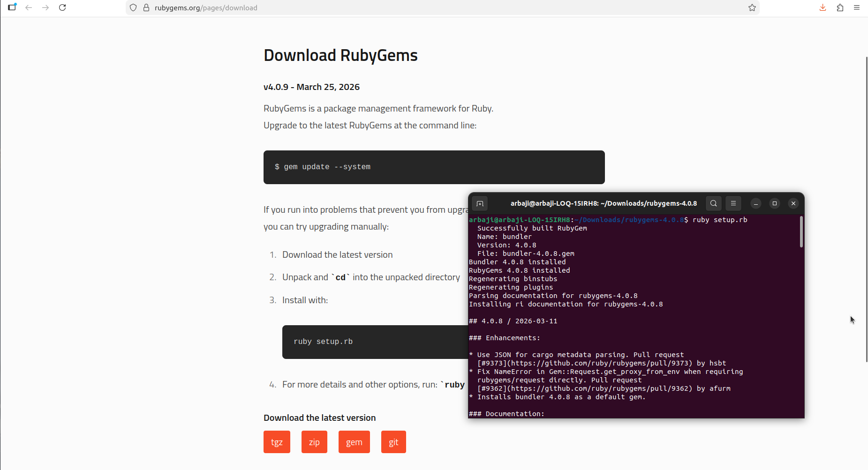View site security padlock info
868x470 pixels.
[x=146, y=7]
